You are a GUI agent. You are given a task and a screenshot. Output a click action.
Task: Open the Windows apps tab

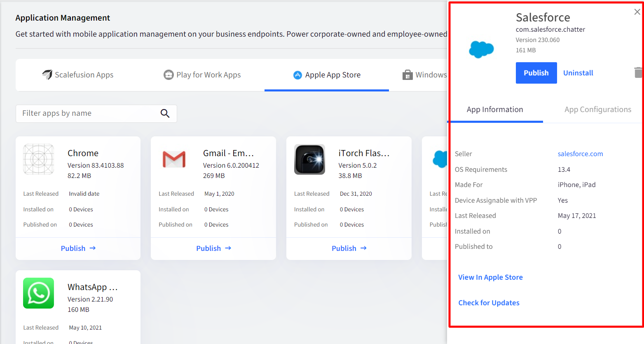pyautogui.click(x=425, y=75)
